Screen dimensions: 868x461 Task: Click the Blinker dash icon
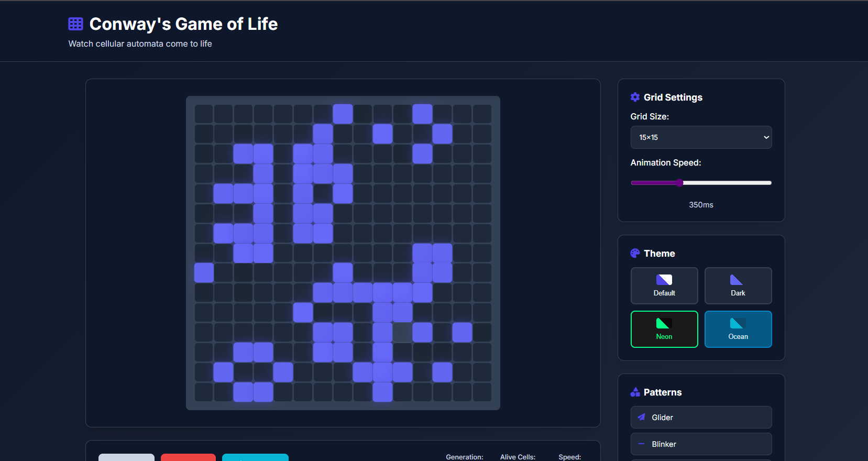(641, 444)
